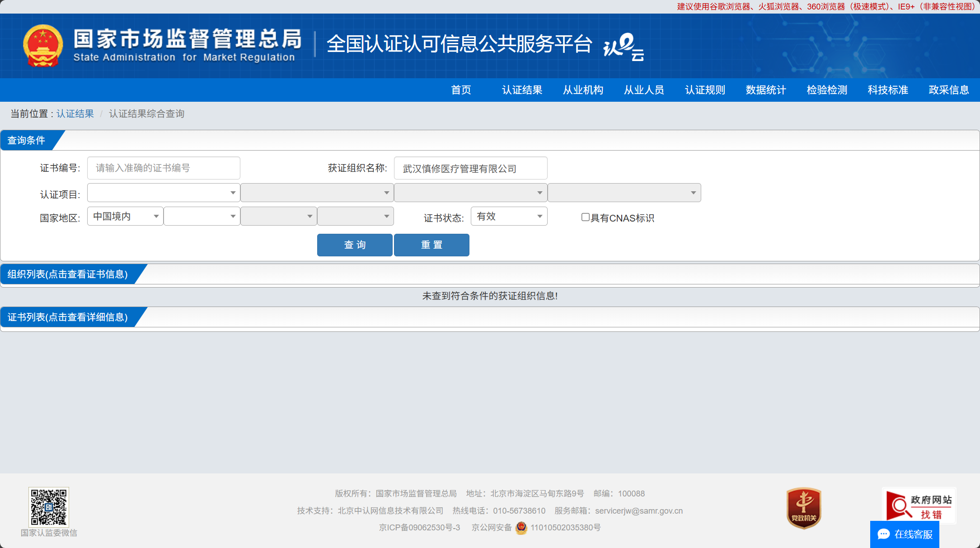The width and height of the screenshot is (980, 548).
Task: Open the 从业机构 navigation menu
Action: point(583,90)
